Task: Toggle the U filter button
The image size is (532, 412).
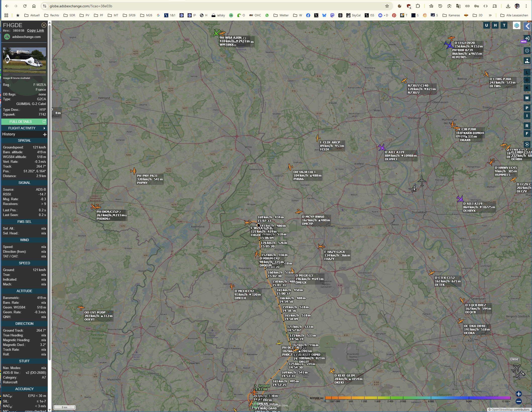Action: click(x=487, y=25)
